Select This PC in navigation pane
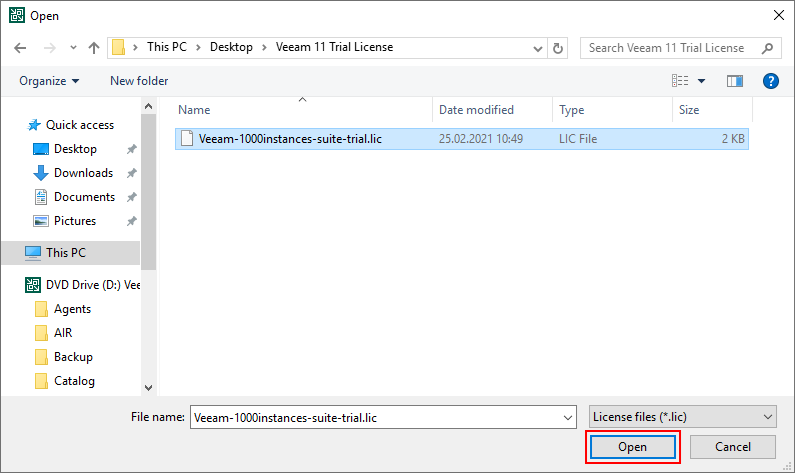Image resolution: width=795 pixels, height=473 pixels. pyautogui.click(x=71, y=252)
